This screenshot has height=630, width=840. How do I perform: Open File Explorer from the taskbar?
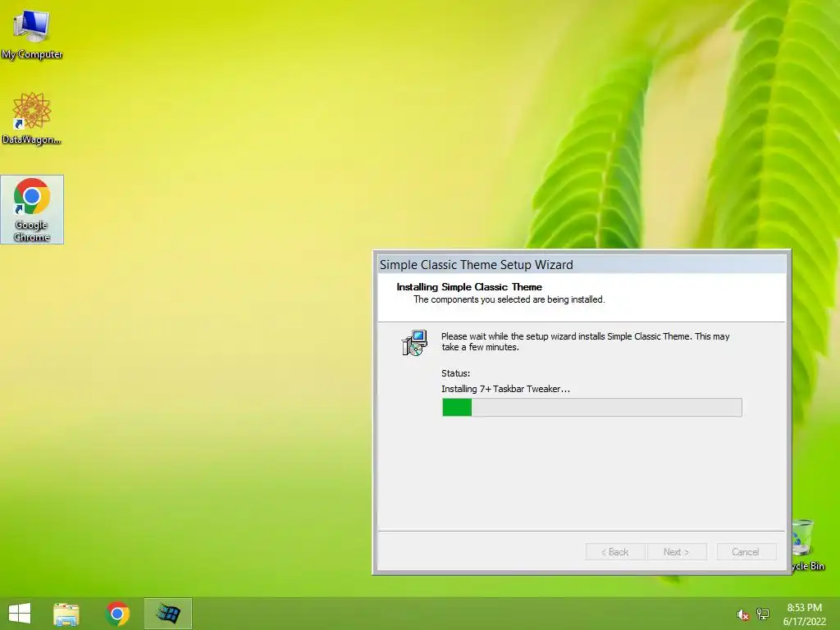coord(66,614)
